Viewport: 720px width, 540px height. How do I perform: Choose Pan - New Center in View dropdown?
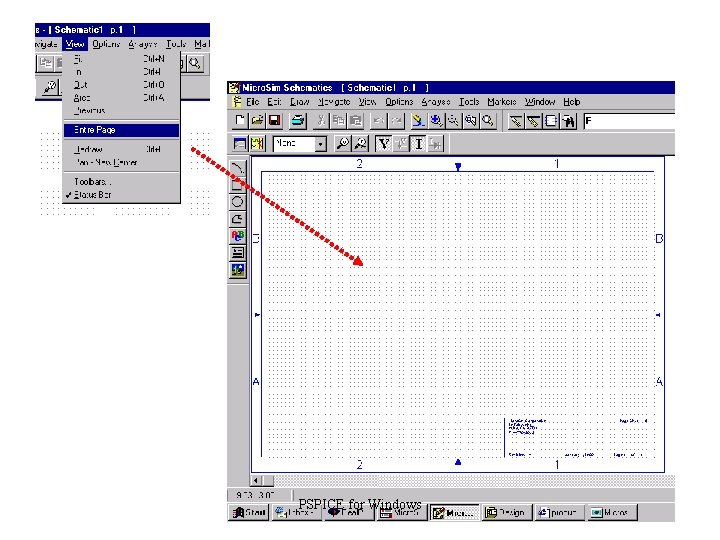point(121,162)
